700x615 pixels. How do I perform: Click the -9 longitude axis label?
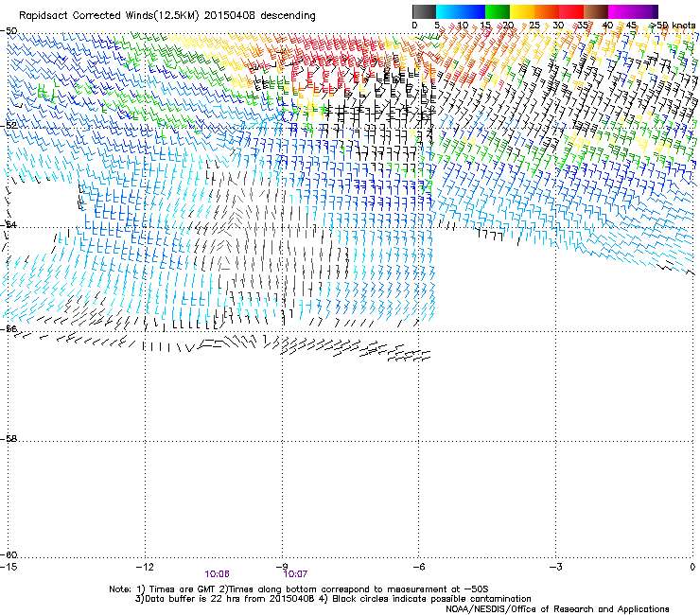click(282, 567)
